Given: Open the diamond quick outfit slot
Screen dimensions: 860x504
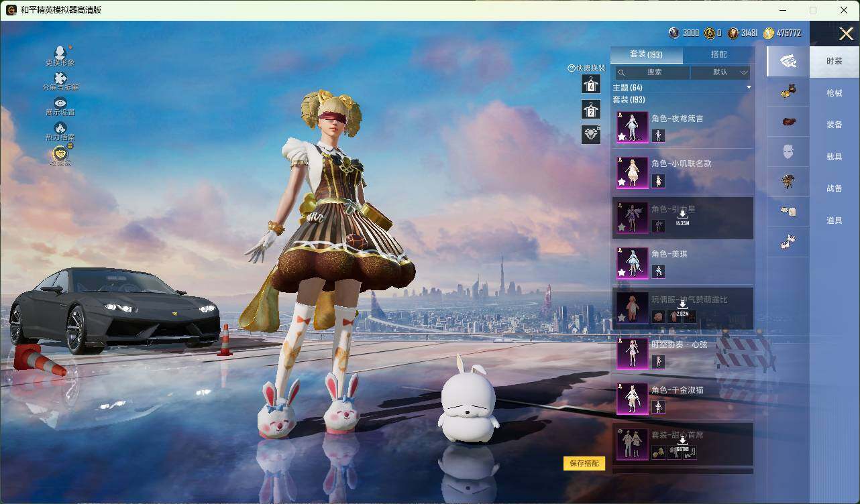Looking at the screenshot, I should 591,135.
